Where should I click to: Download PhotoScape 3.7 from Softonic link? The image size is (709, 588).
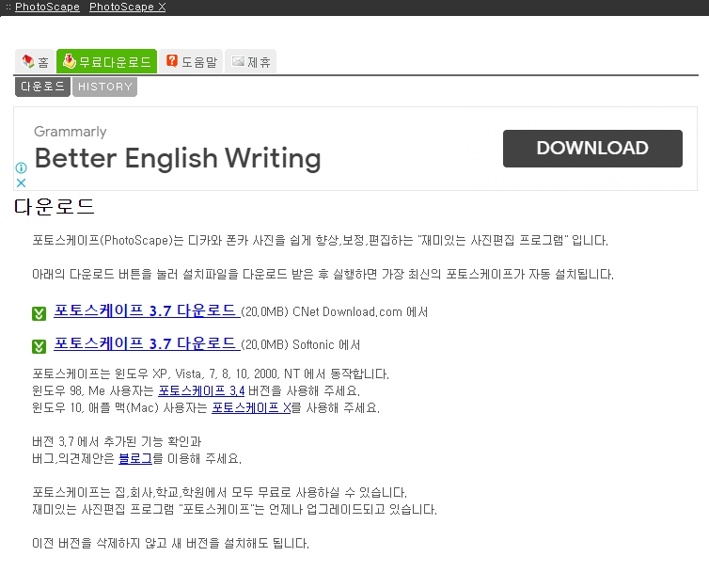coord(146,343)
